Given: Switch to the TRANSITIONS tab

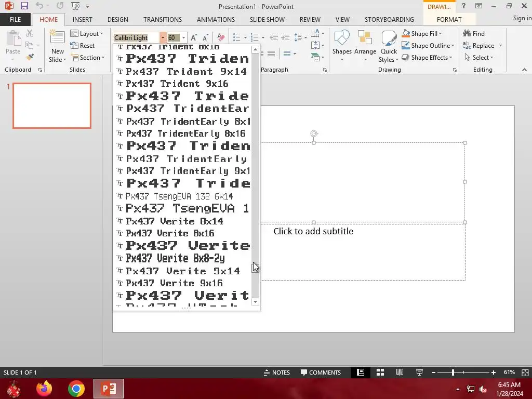Looking at the screenshot, I should (x=163, y=19).
